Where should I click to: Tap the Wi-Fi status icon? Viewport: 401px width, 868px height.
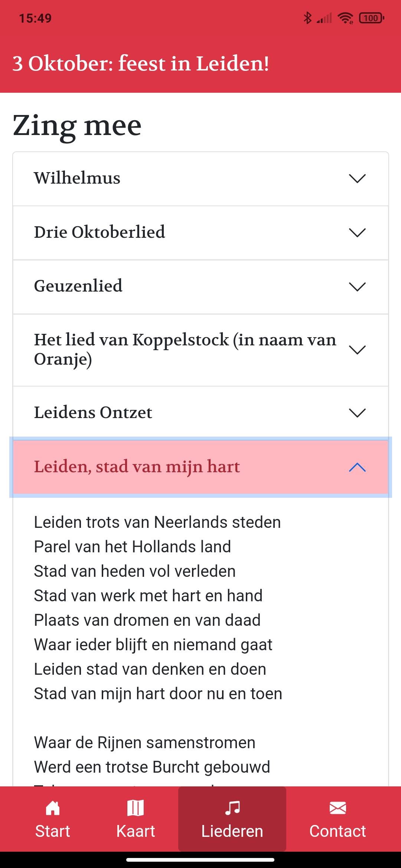point(346,18)
